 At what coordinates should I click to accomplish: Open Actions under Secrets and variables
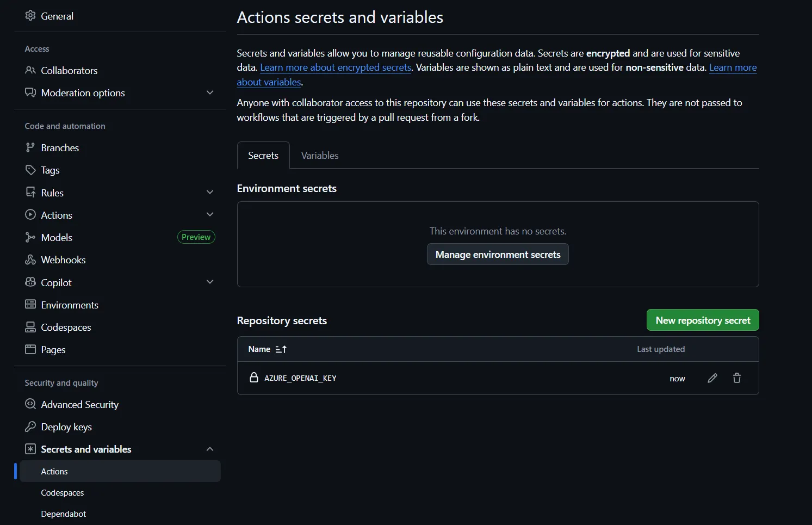point(120,471)
